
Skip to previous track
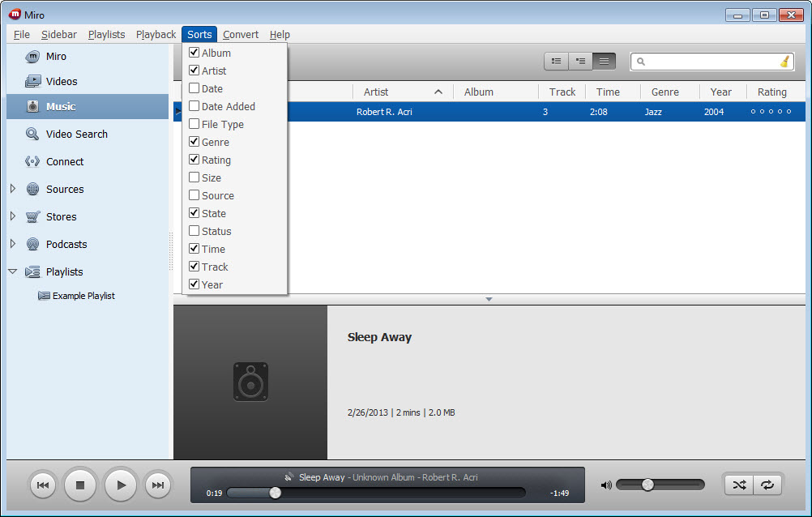point(43,485)
